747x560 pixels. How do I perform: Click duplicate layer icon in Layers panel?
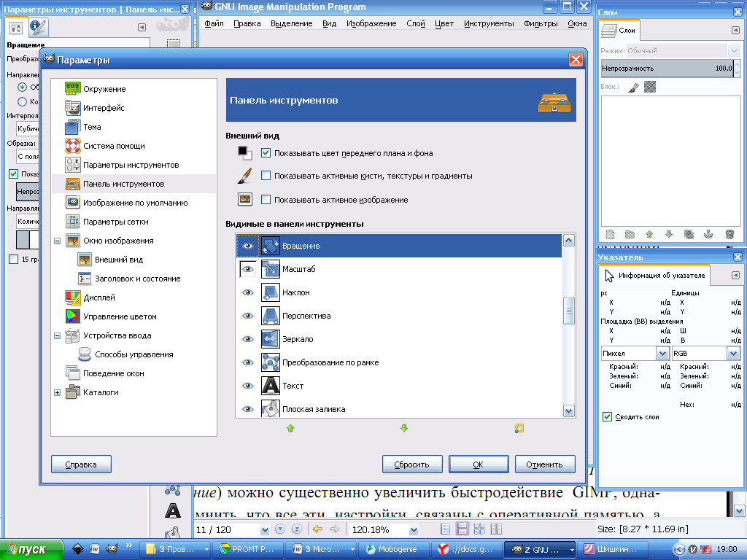689,234
